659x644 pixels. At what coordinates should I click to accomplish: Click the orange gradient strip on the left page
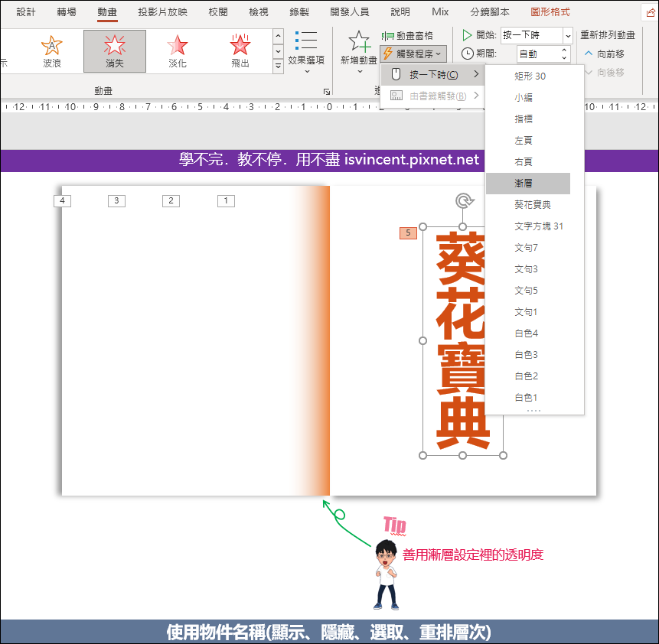point(313,340)
